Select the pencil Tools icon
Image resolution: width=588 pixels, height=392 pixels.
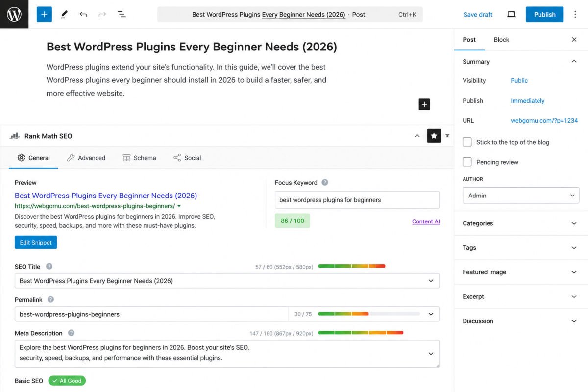click(x=64, y=14)
